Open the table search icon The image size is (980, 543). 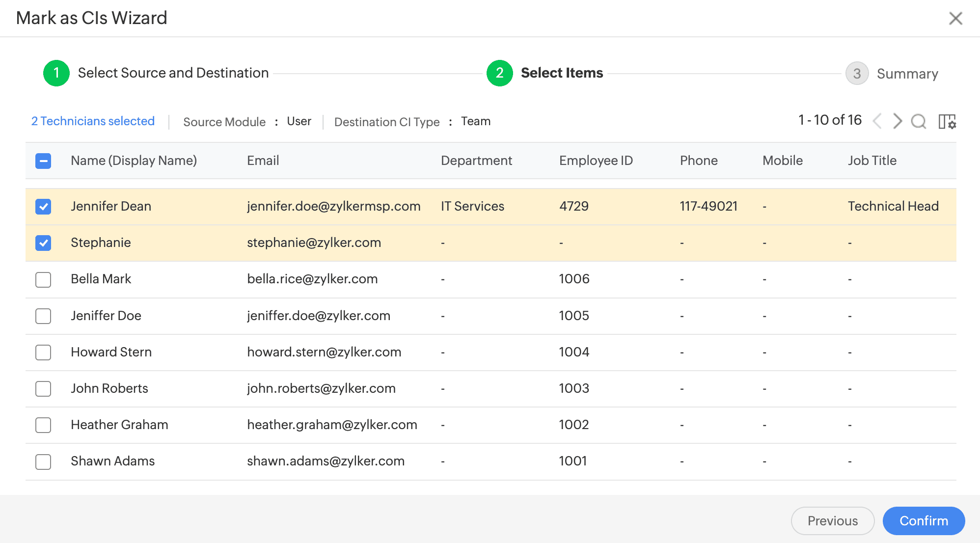[x=918, y=121]
